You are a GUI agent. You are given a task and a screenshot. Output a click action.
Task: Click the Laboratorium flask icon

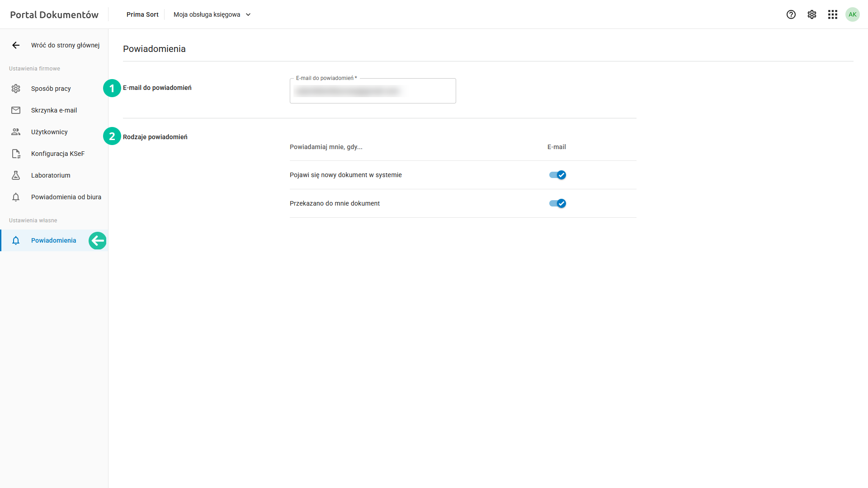(16, 175)
